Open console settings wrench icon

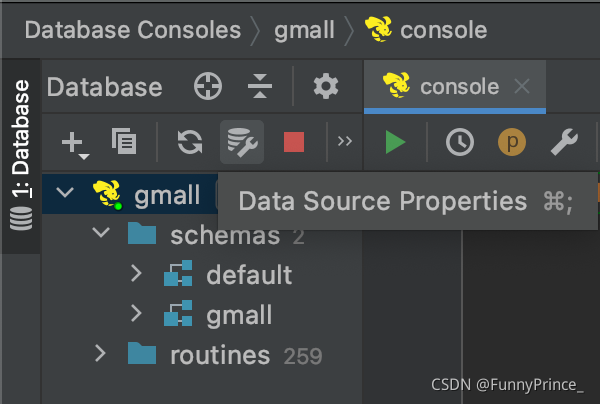pos(564,142)
